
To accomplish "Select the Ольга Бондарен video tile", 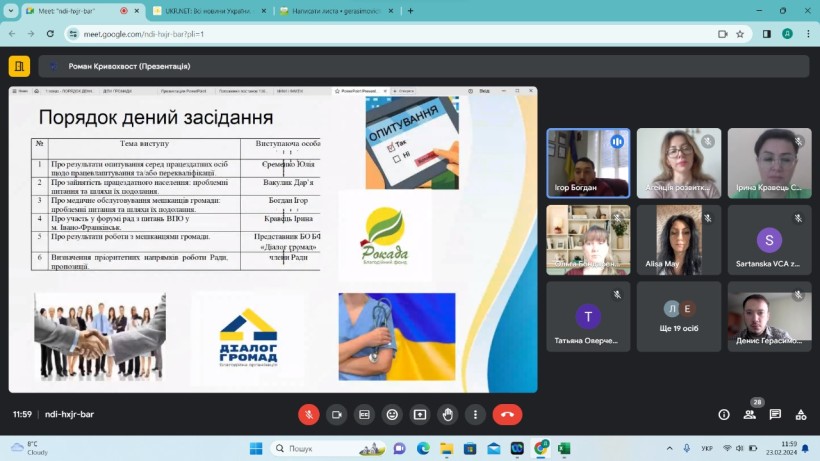I will coord(588,240).
